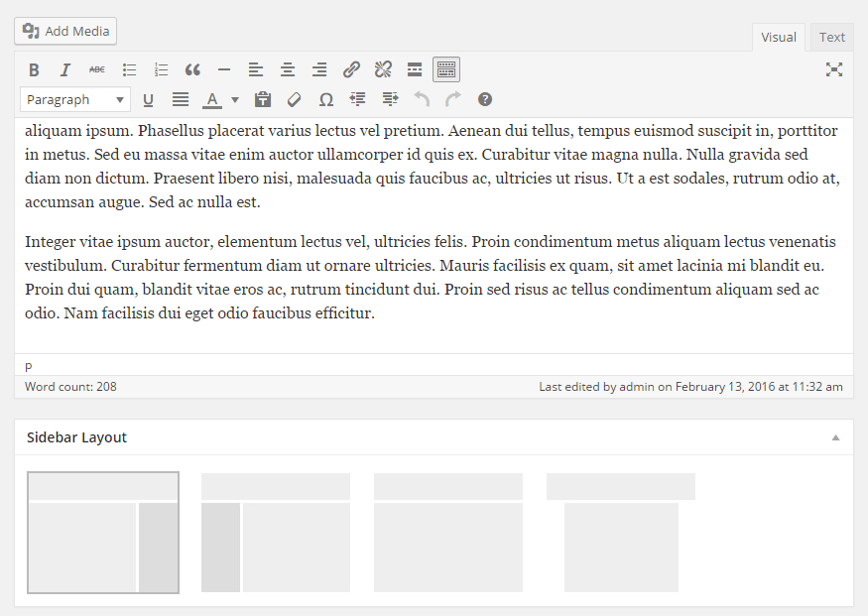
Task: Justify the text alignment
Action: (x=180, y=99)
